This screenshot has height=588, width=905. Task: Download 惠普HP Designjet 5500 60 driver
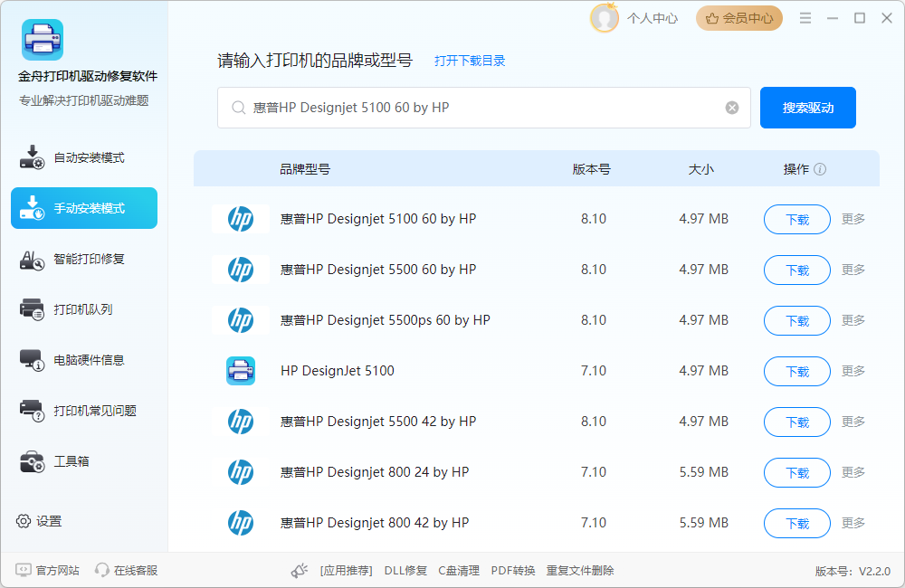coord(797,270)
